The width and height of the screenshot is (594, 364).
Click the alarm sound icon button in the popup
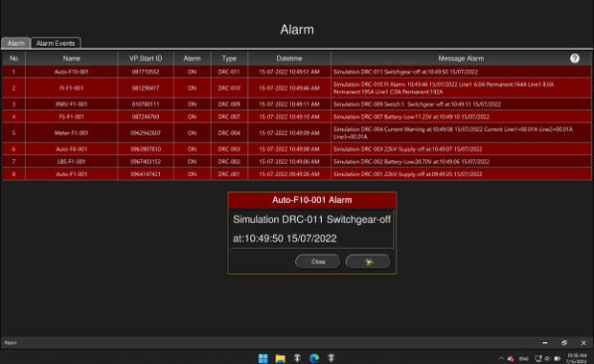[368, 262]
